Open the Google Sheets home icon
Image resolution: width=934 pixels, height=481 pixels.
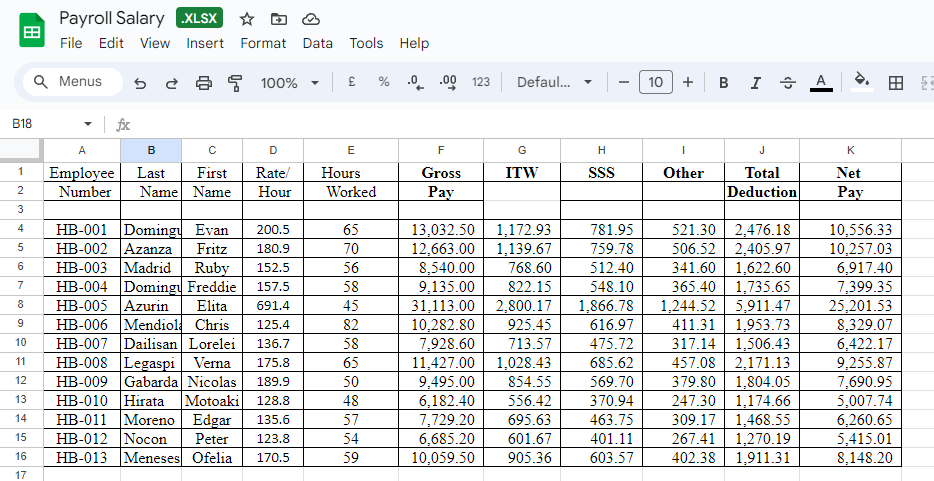point(32,30)
